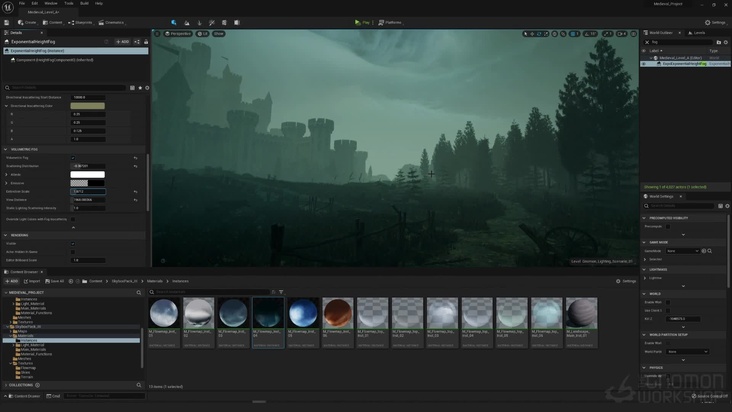Expand the Directional Inscattering Color property
This screenshot has width=732, height=412.
[x=5, y=106]
